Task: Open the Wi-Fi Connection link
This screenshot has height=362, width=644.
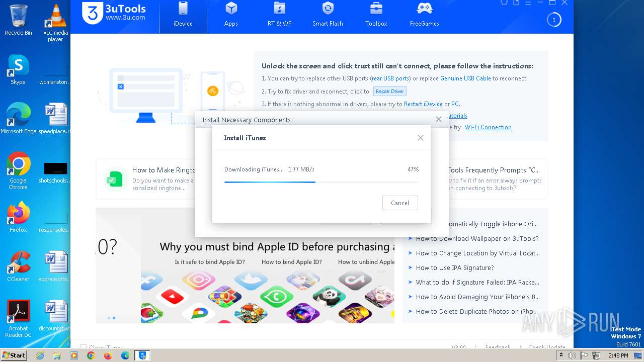Action: (488, 127)
